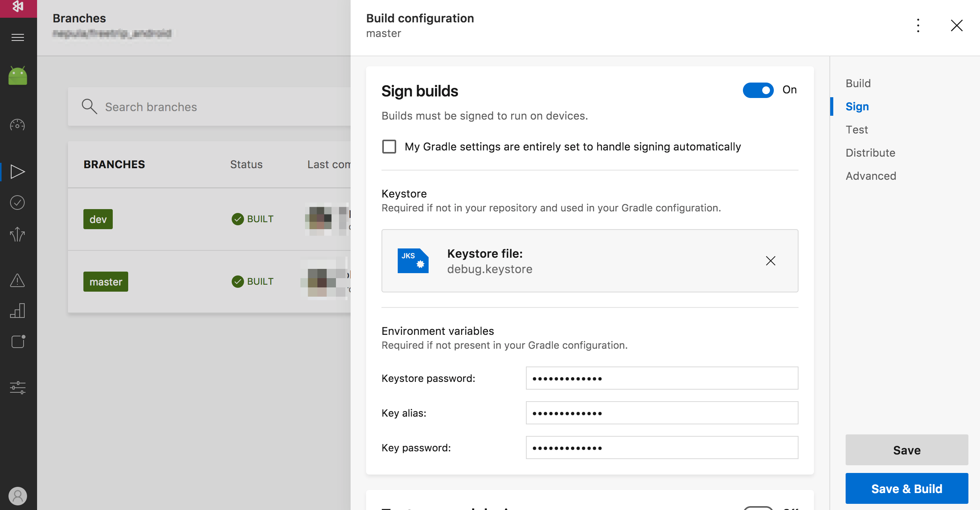Open the Analytics bar chart icon
Screen dimensions: 980x510
tap(18, 311)
